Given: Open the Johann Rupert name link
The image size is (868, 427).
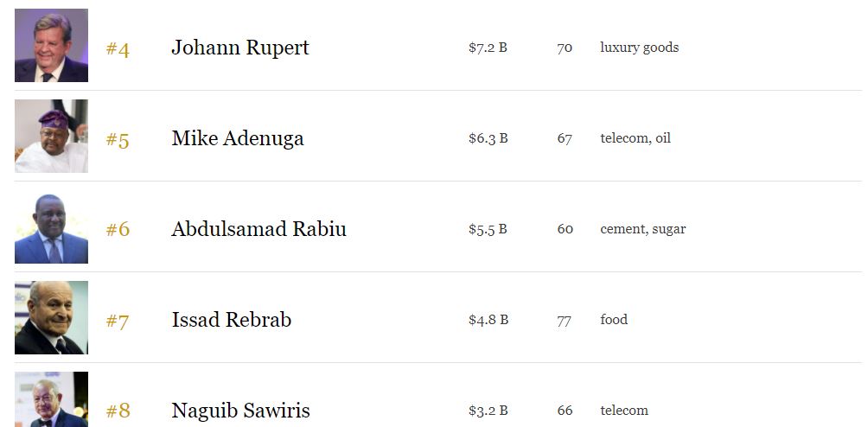Looking at the screenshot, I should pos(239,48).
